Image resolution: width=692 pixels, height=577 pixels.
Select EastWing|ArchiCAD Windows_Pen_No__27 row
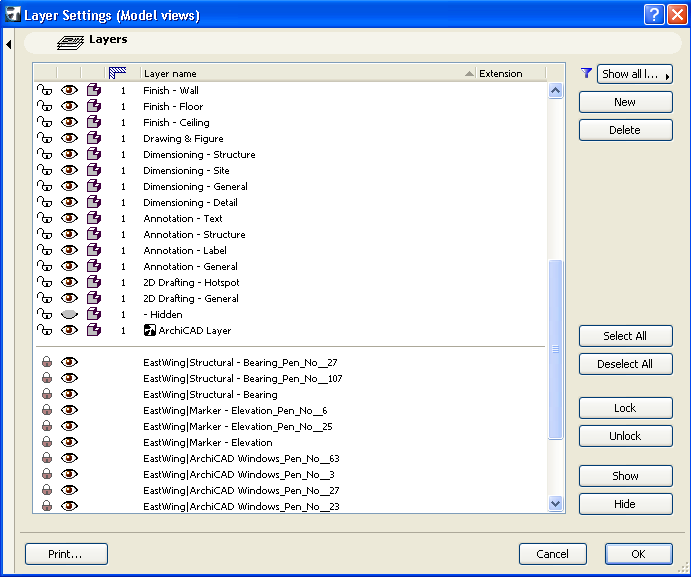click(241, 490)
